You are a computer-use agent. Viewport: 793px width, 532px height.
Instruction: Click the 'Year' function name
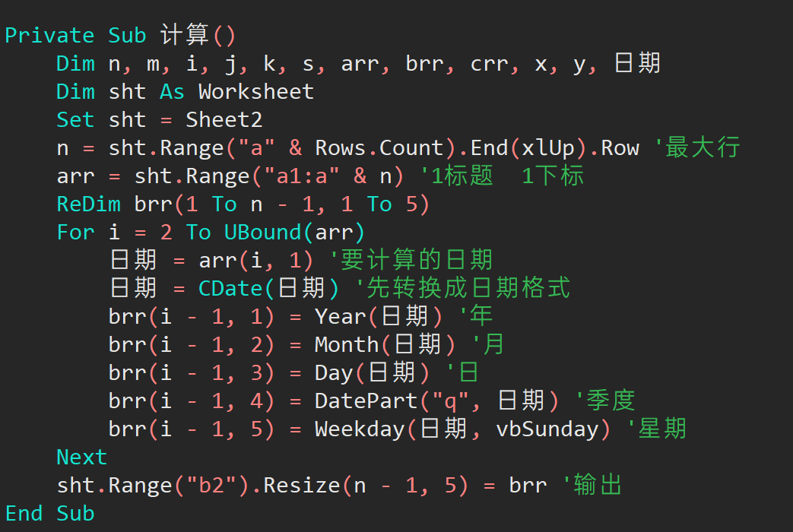[x=340, y=317]
